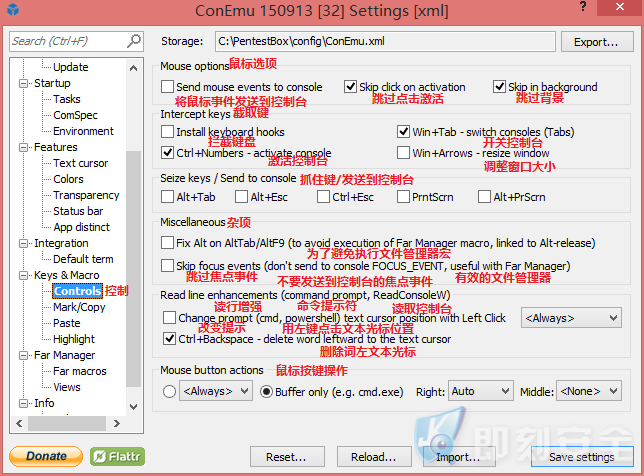Collapse the Integration tree node

24,244
